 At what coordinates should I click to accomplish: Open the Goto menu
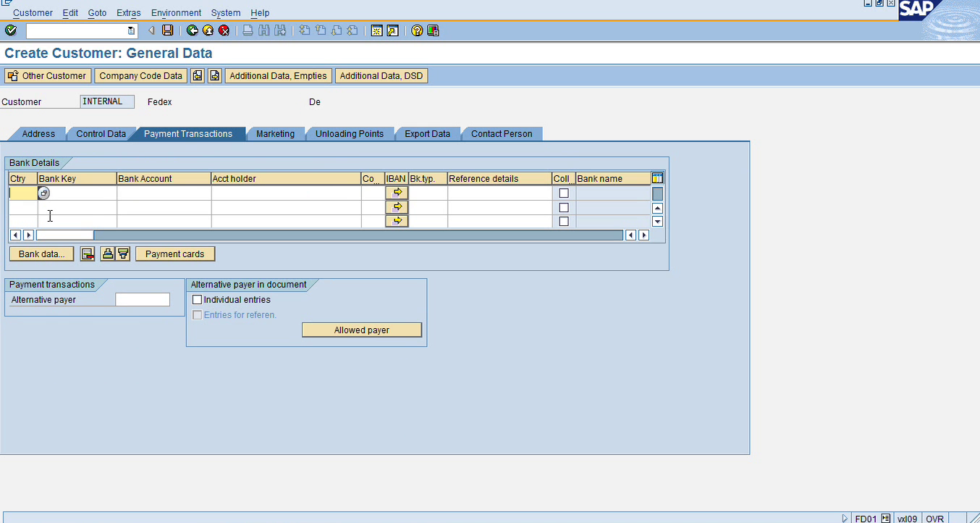(x=97, y=13)
